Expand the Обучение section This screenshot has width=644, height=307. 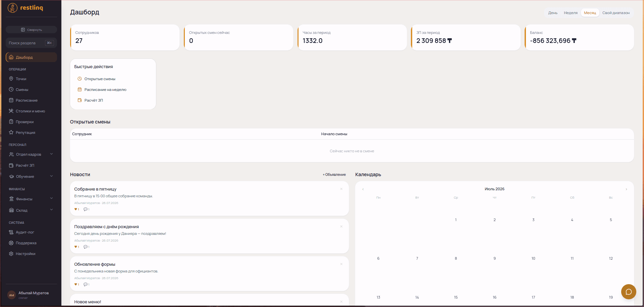click(31, 176)
